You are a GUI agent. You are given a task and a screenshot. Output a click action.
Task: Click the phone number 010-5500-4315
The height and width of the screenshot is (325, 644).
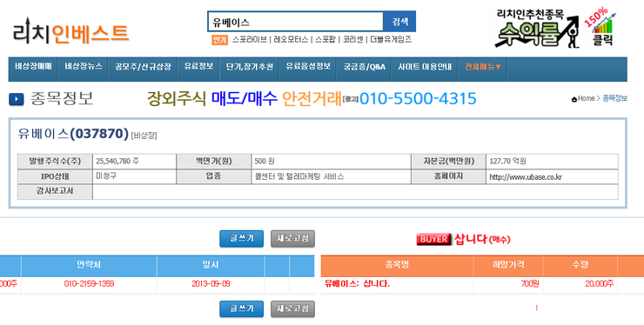pos(418,98)
